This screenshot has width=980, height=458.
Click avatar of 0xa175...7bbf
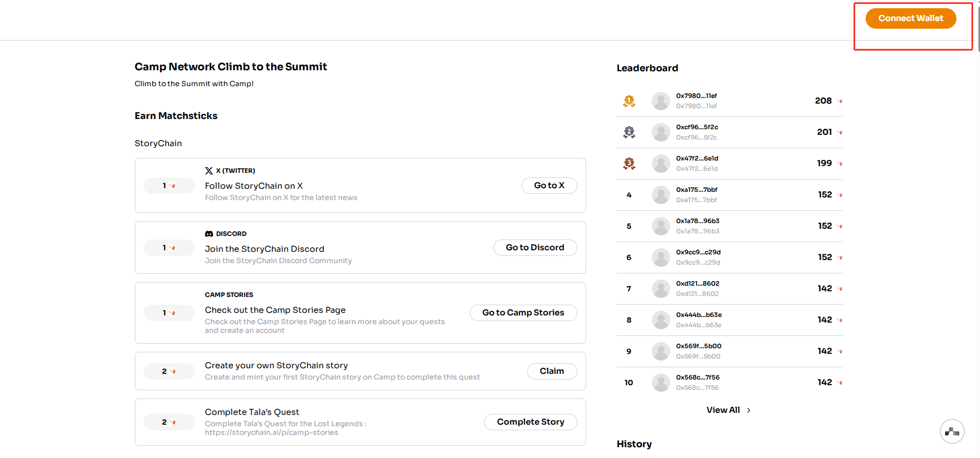coord(661,195)
